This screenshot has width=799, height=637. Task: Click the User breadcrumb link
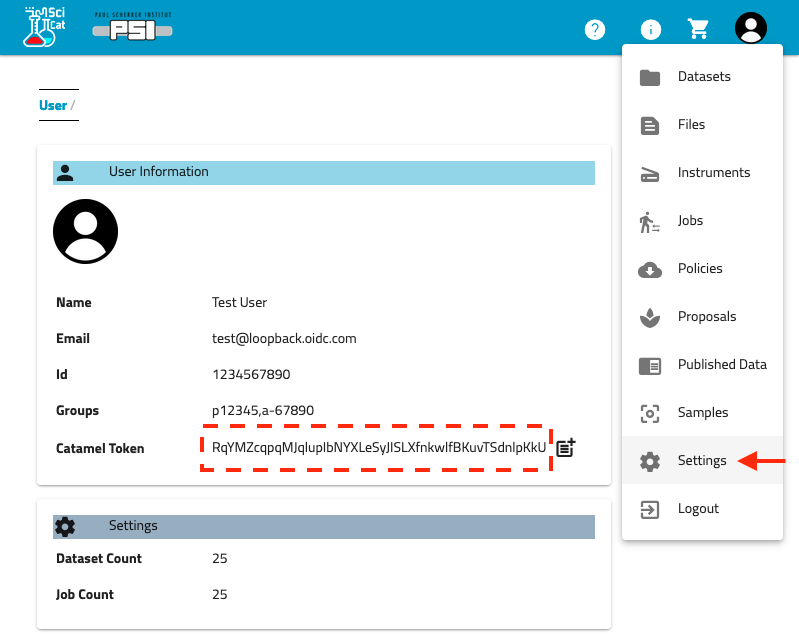[x=53, y=105]
